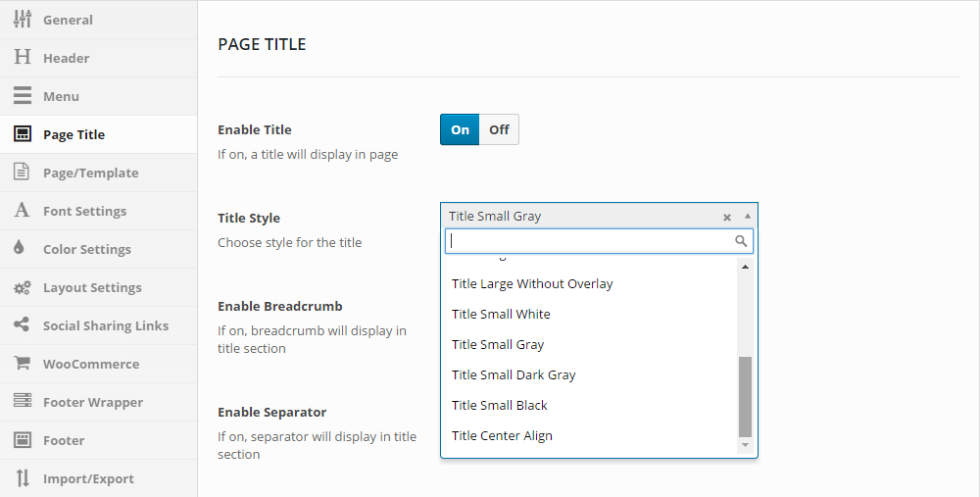Open the Footer Wrapper settings tab
Screen dimensions: 980x497
[92, 402]
